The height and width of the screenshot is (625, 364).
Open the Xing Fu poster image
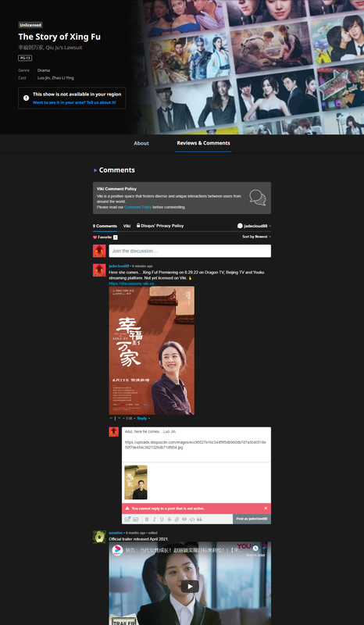[152, 350]
